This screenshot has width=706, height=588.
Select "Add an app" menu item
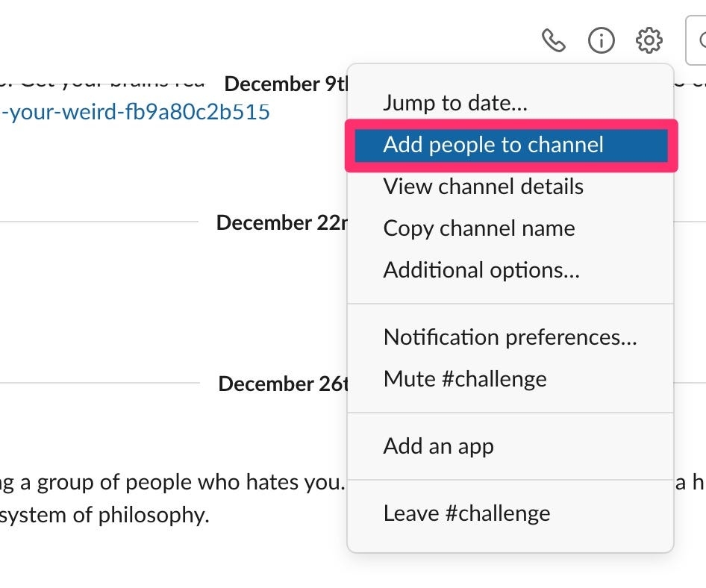(x=438, y=446)
